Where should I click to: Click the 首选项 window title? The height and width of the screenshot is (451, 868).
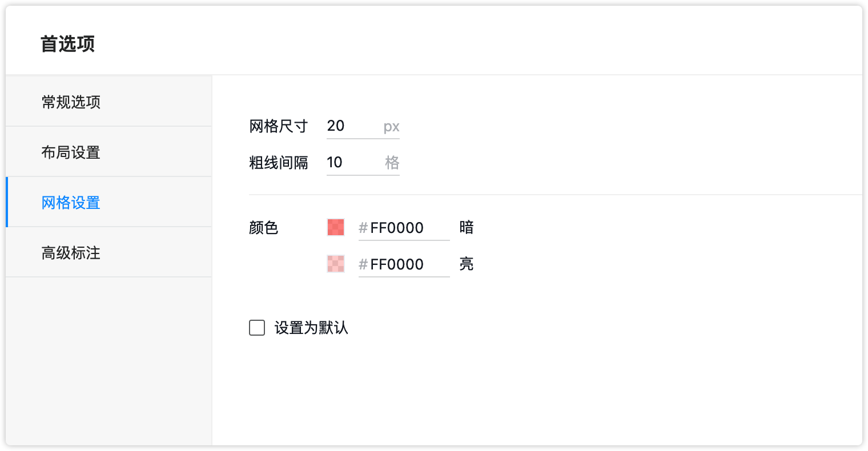68,44
